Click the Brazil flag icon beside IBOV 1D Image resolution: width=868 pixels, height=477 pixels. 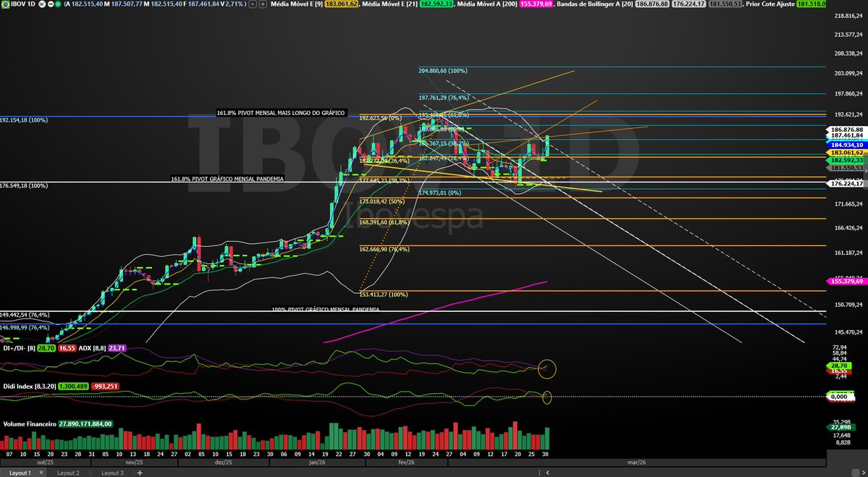[6, 4]
